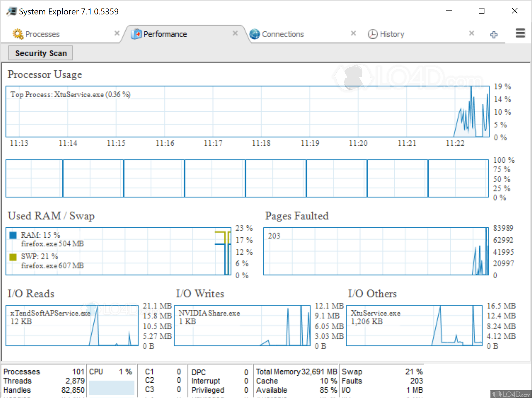Viewport: 532px width, 398px height.
Task: Maximize the System Explorer window
Action: click(x=481, y=11)
